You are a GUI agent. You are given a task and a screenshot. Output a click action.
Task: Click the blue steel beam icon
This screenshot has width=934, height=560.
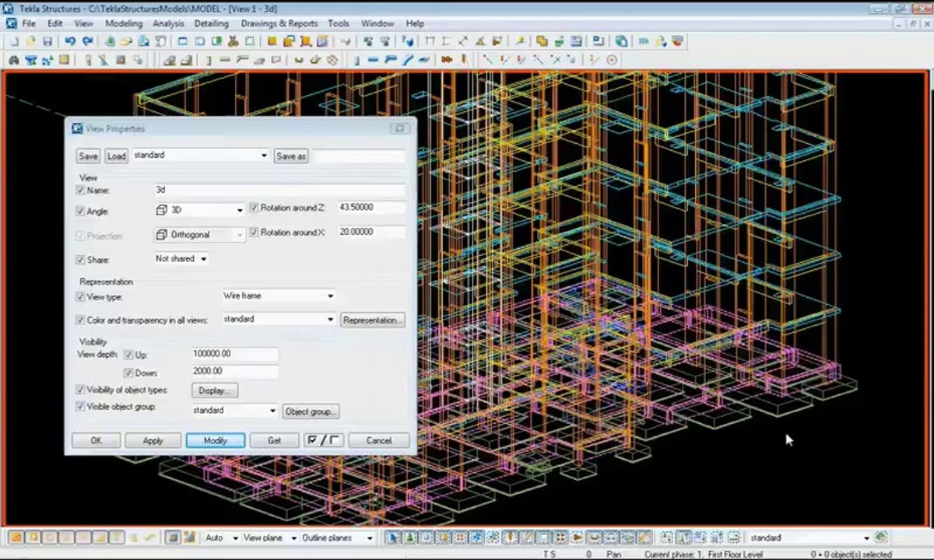click(x=373, y=59)
